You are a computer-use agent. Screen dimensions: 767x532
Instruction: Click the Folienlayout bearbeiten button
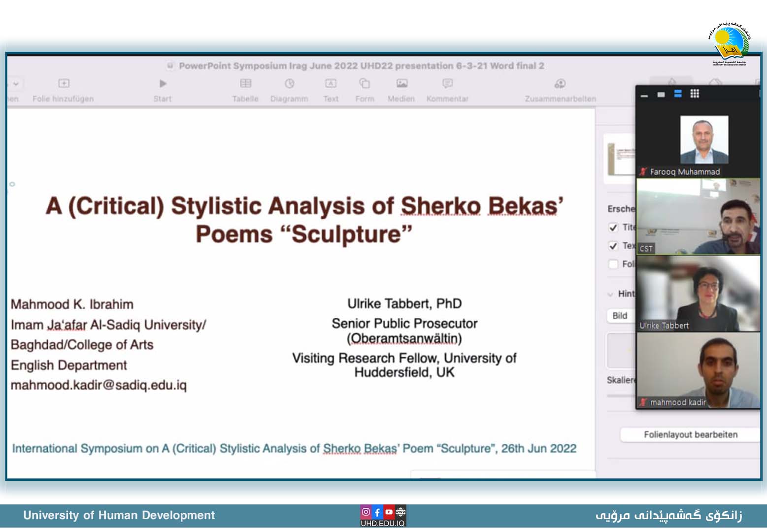click(x=691, y=434)
